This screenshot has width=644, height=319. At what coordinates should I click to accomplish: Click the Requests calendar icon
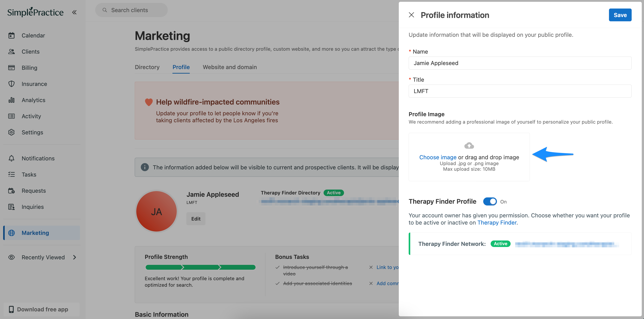[x=11, y=191]
